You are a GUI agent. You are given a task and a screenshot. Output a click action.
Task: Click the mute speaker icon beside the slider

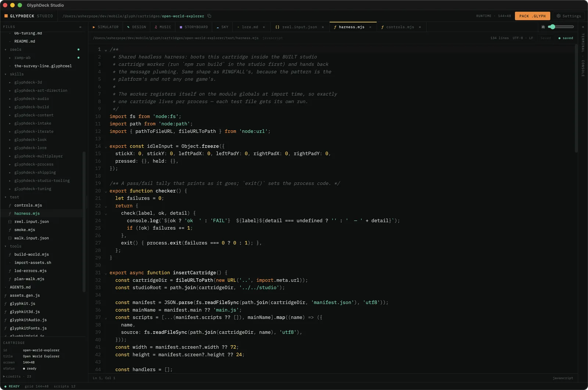pos(543,27)
